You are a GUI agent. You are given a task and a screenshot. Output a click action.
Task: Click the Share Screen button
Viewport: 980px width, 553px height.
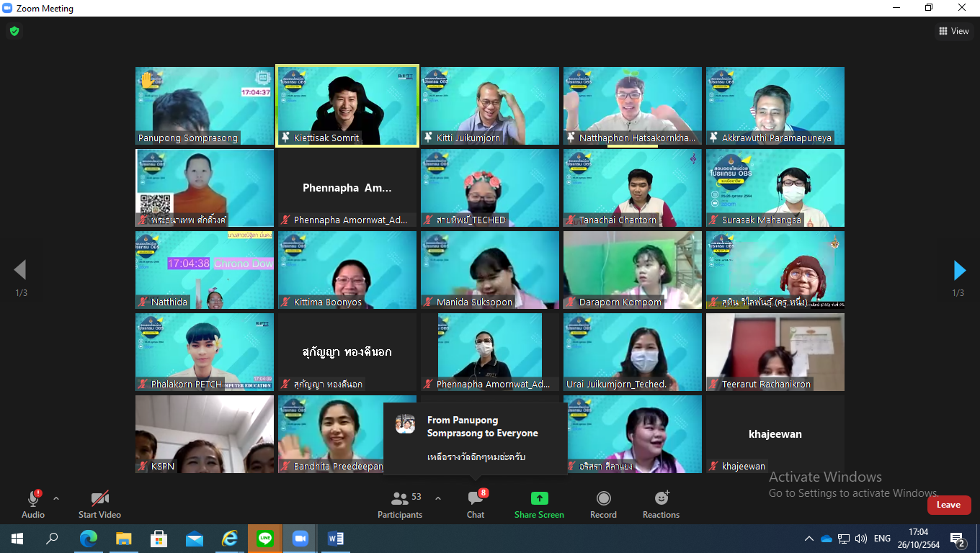(539, 503)
